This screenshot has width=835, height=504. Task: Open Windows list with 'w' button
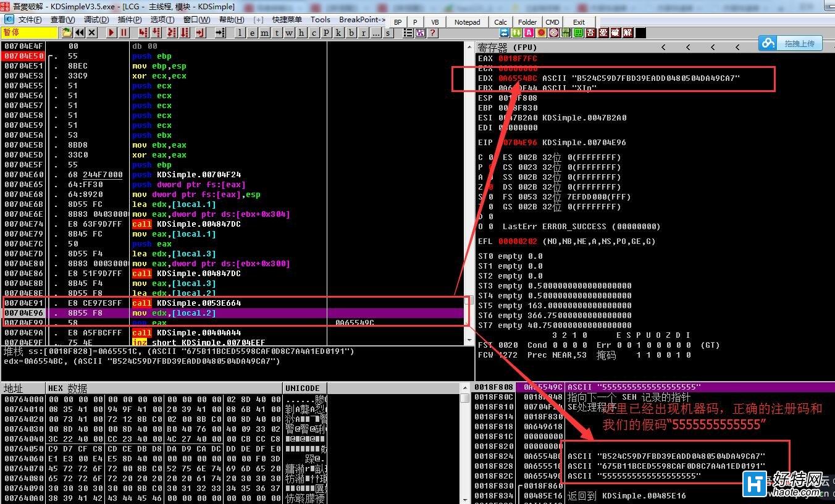pyautogui.click(x=289, y=33)
